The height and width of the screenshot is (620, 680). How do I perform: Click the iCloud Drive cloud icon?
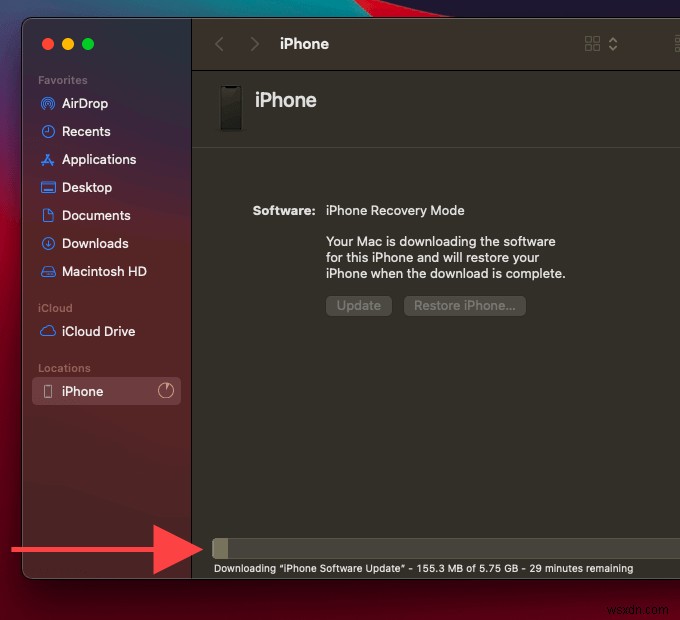48,331
